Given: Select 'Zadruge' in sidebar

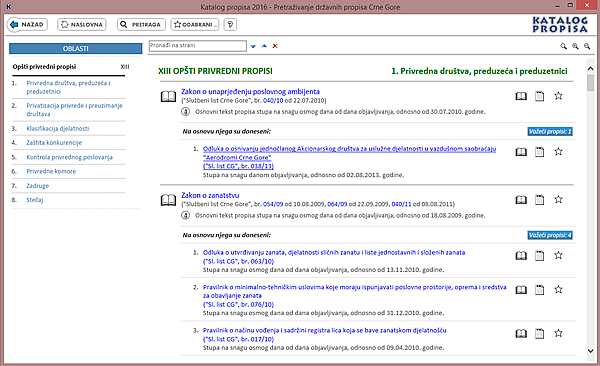Looking at the screenshot, I should coord(38,186).
